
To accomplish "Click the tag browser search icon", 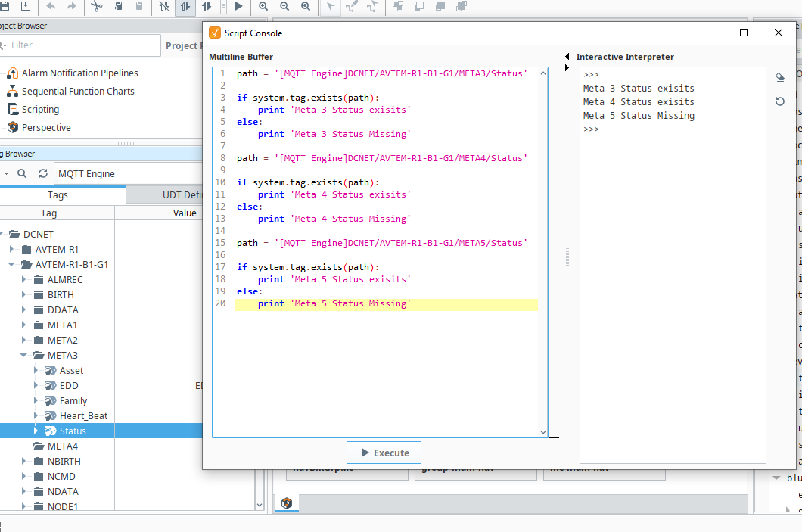I will point(22,173).
